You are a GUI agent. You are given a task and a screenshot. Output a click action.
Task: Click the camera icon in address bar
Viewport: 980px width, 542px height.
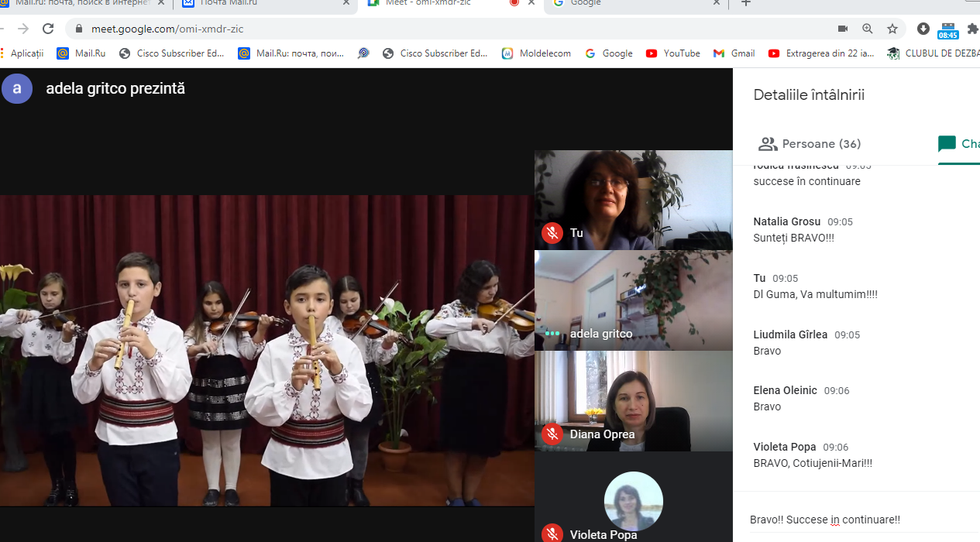click(843, 29)
